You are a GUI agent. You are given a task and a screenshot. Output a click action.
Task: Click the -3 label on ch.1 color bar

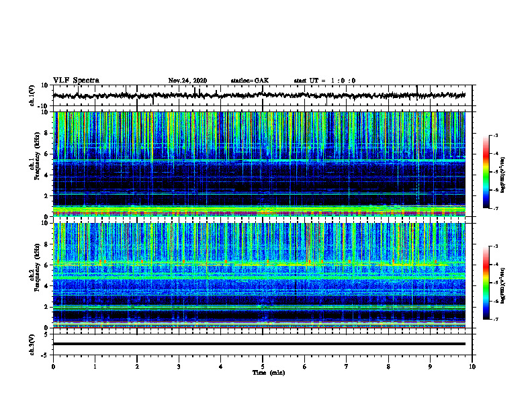coord(496,135)
